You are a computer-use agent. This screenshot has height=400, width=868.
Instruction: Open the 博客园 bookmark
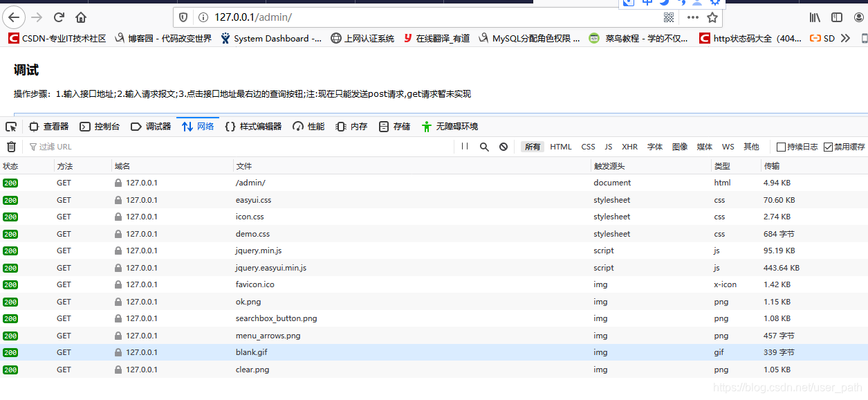[163, 39]
